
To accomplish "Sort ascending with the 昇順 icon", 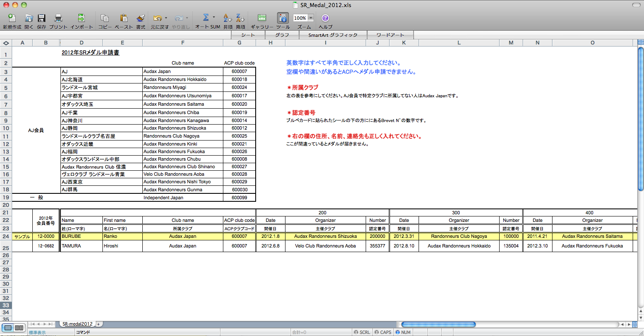I will click(228, 18).
